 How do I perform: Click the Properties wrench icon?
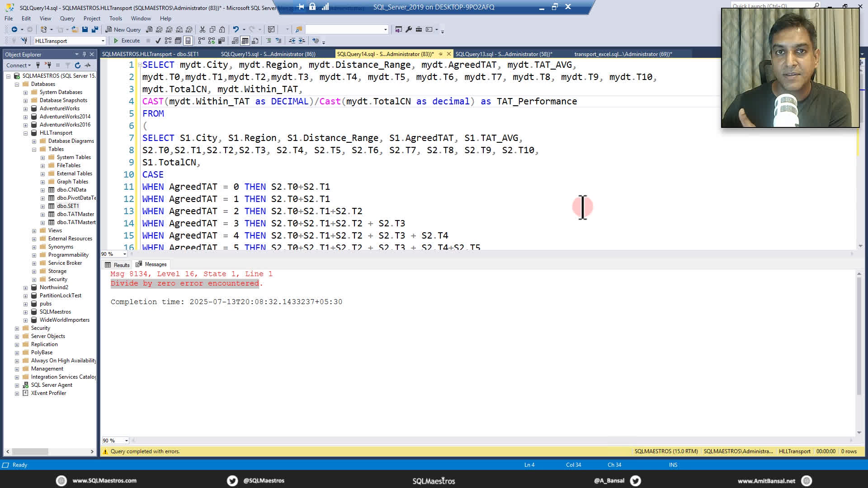[x=409, y=29]
